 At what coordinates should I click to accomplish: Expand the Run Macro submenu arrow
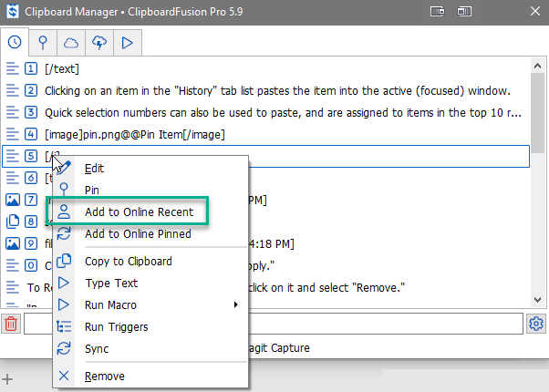tap(235, 304)
